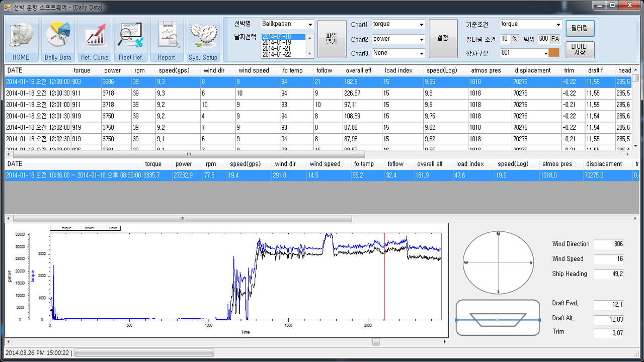Click the ship draft trim diagram
The image size is (644, 362).
[498, 318]
